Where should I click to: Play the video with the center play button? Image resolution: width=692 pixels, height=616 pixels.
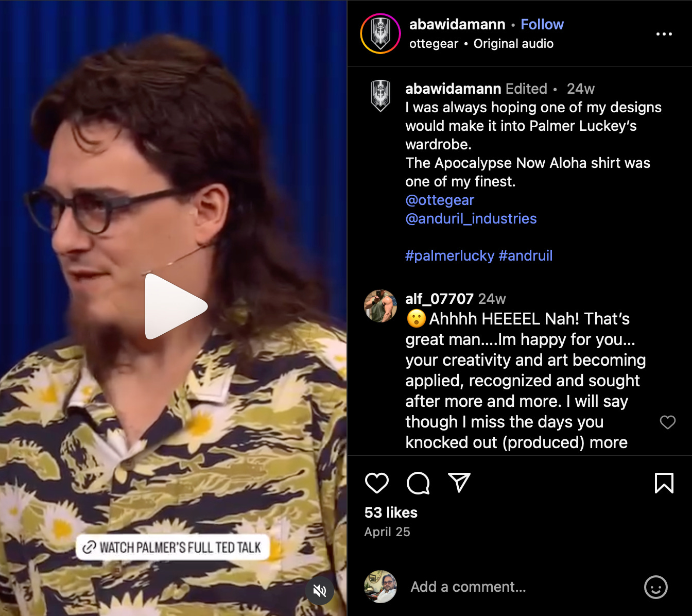[175, 306]
